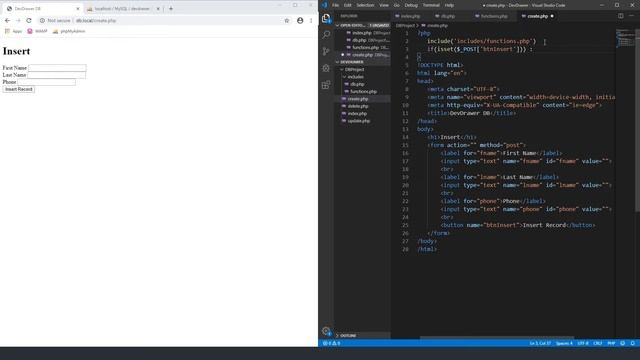Change UTF-8 encoding in status bar
The width and height of the screenshot is (640, 360).
tap(583, 343)
